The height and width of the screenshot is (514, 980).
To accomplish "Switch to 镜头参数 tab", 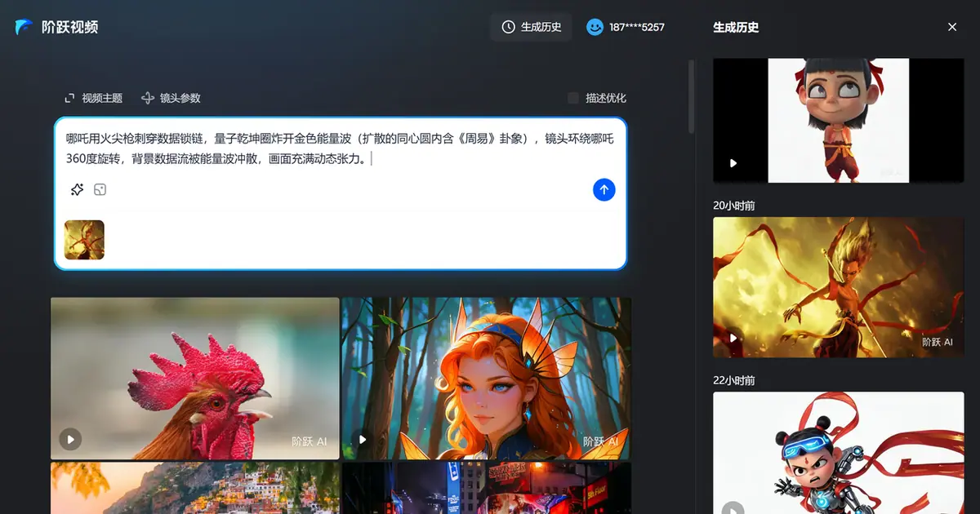I will (x=171, y=98).
